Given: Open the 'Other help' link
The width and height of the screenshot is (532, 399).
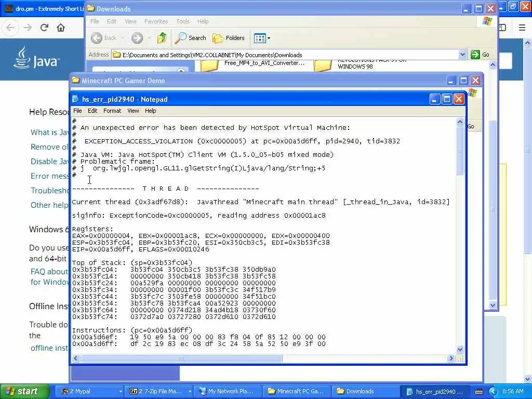Looking at the screenshot, I should point(49,205).
